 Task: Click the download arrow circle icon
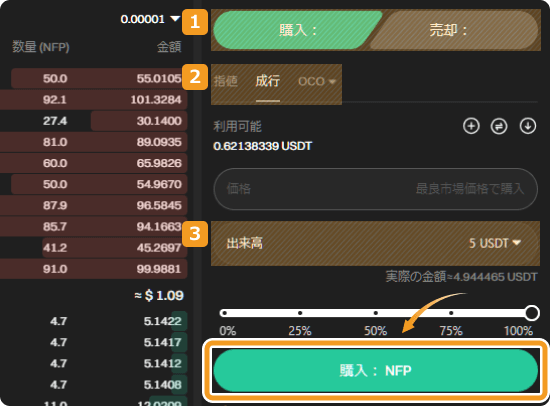click(528, 126)
